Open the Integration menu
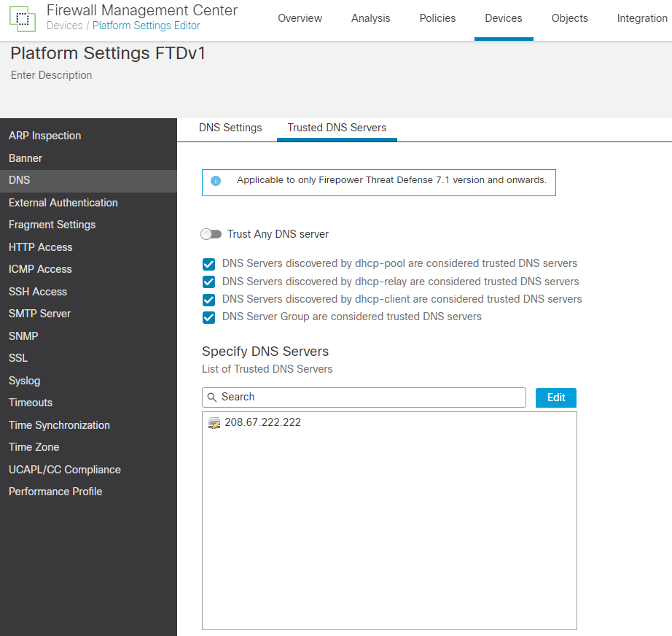672x636 pixels. point(642,18)
